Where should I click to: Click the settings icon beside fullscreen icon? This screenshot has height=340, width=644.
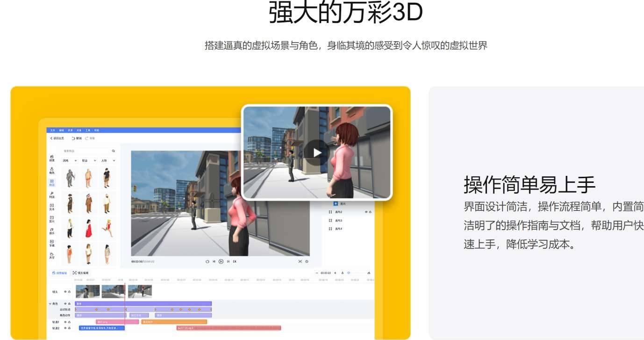point(307,261)
